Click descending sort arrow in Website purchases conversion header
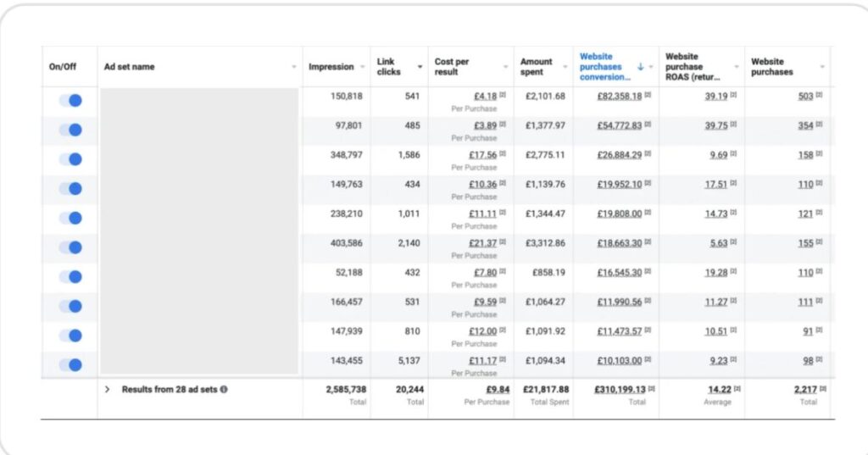Screen dimensions: 868x455 tap(640, 67)
